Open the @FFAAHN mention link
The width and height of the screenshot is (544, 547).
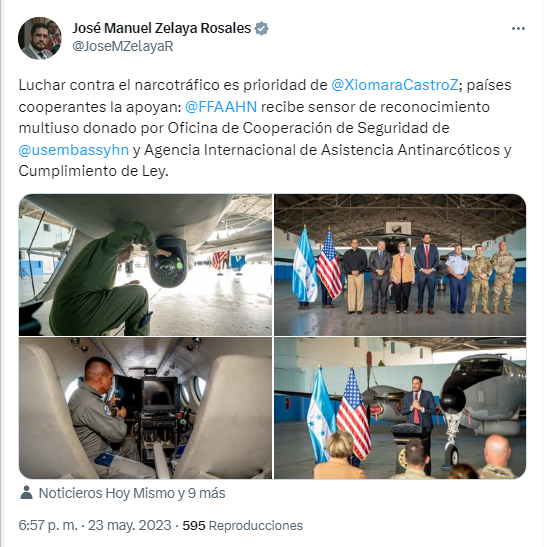(x=221, y=107)
